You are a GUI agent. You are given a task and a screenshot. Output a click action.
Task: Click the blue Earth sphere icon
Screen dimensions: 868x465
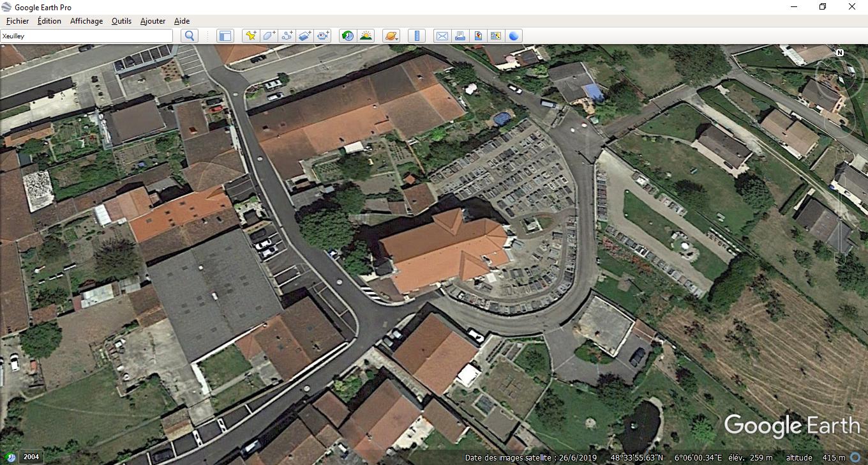coord(514,36)
